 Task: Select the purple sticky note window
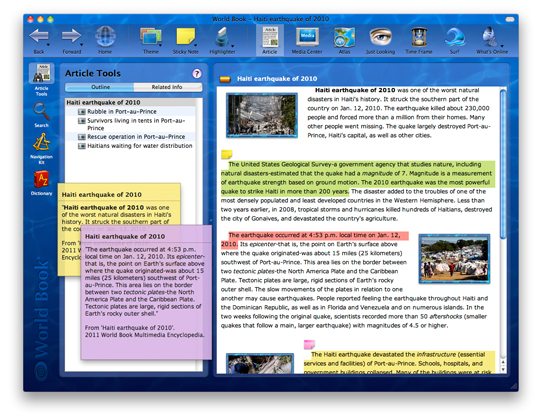(146, 292)
